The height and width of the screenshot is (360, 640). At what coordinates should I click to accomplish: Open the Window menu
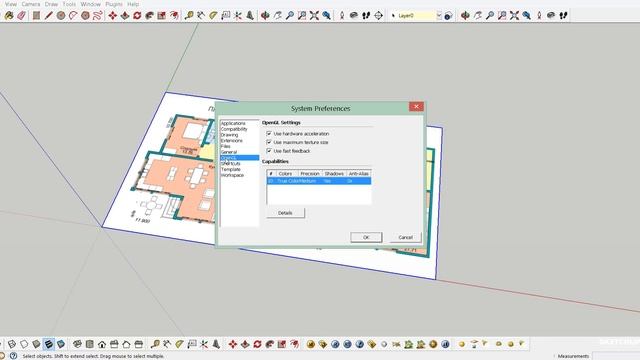(90, 4)
